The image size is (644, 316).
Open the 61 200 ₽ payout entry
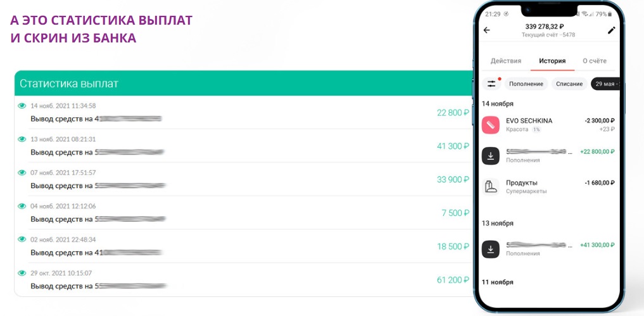point(243,280)
